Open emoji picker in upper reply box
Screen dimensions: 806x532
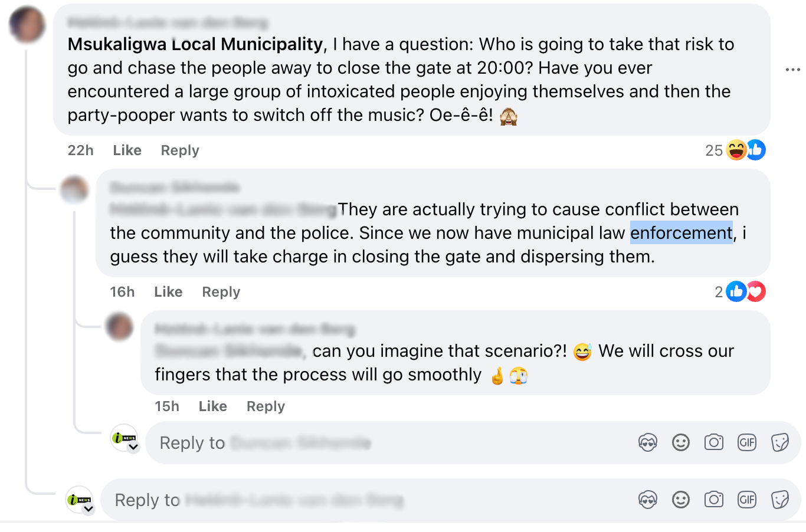680,442
